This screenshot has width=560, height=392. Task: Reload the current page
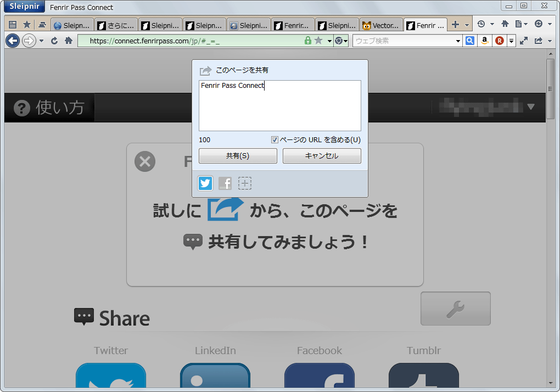point(54,41)
